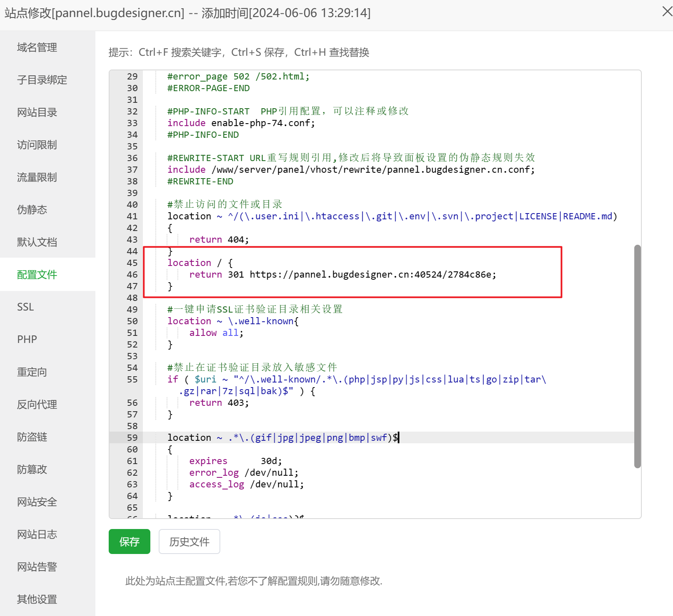Viewport: 673px width, 616px height.
Task: Click the #PHP-INFO-END comment line
Action: coord(203,135)
